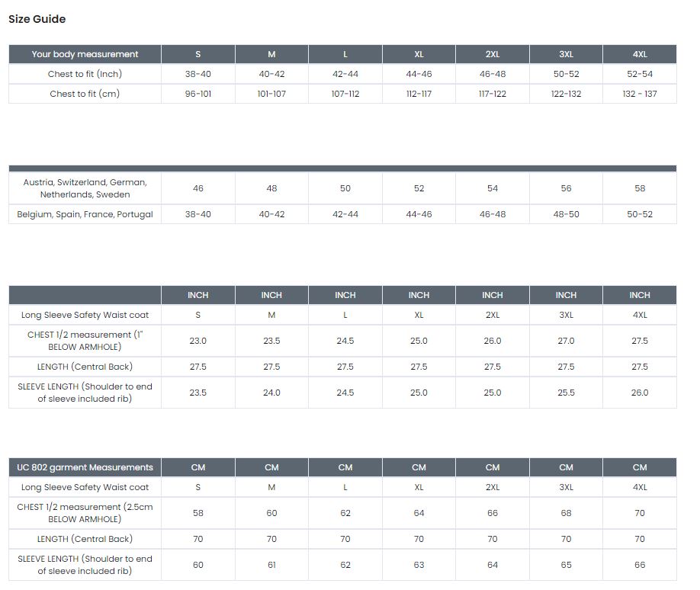
Task: Select '66' in the cm sleeve length row
Action: pos(640,565)
